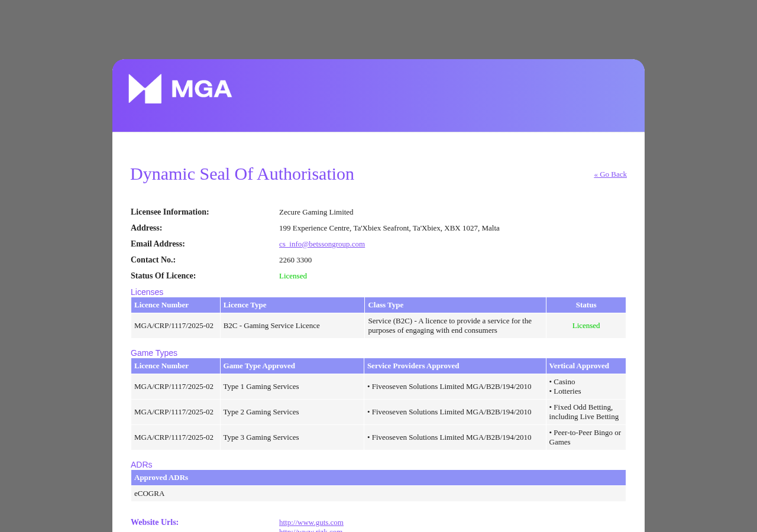Click the Casino vertical entry
Screen dimensions: 757x532
pyautogui.click(x=562, y=382)
